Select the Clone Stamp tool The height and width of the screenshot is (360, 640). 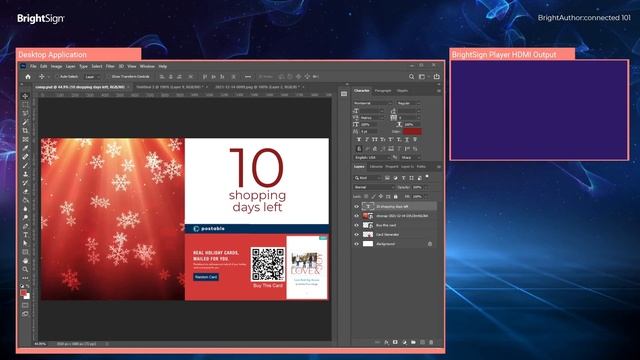click(x=25, y=174)
